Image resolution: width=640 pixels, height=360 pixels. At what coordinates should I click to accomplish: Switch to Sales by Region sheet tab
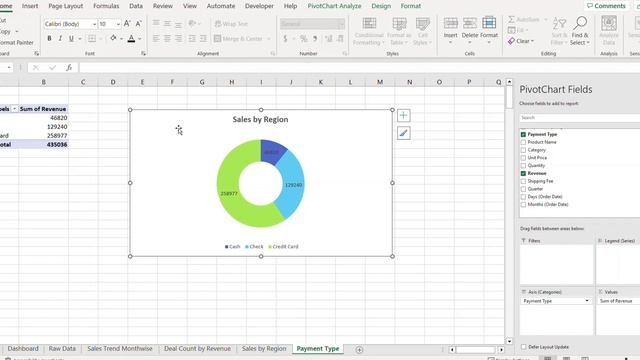(x=264, y=349)
